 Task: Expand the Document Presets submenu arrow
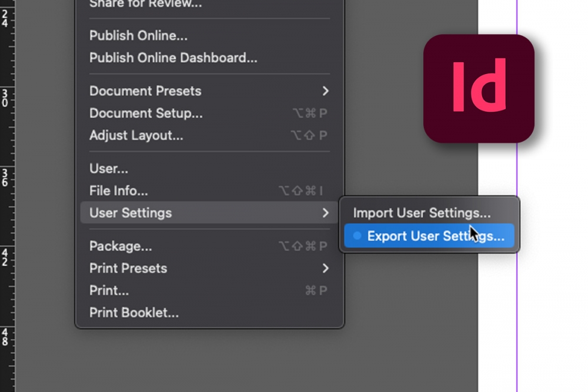(325, 91)
